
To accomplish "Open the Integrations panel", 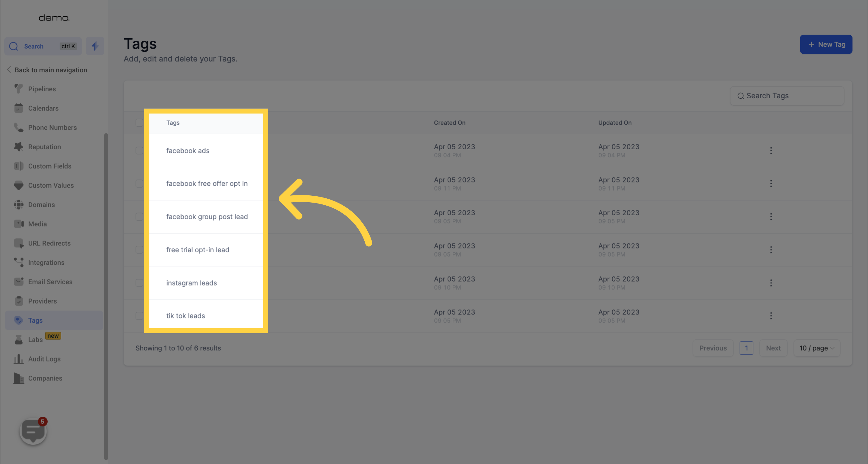I will [x=46, y=262].
